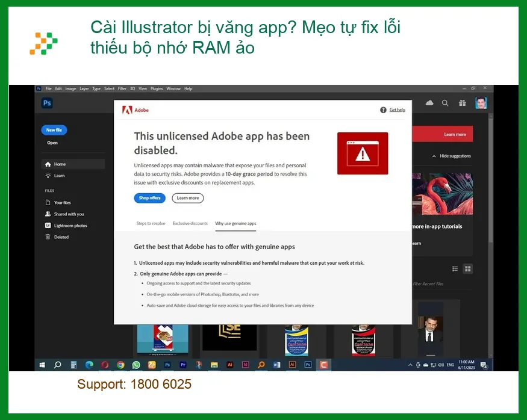Open the File menu
Viewport: 527px width, 420px height.
(x=48, y=88)
